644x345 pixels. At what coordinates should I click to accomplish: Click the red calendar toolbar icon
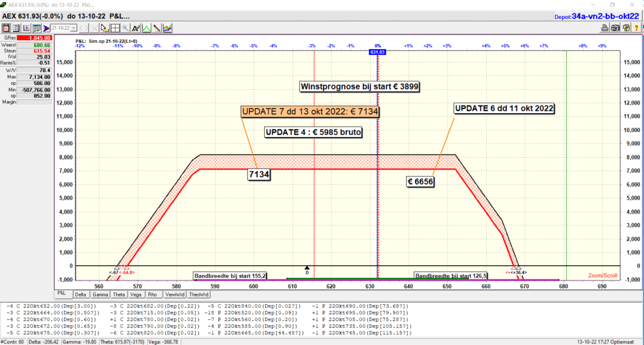point(6,29)
